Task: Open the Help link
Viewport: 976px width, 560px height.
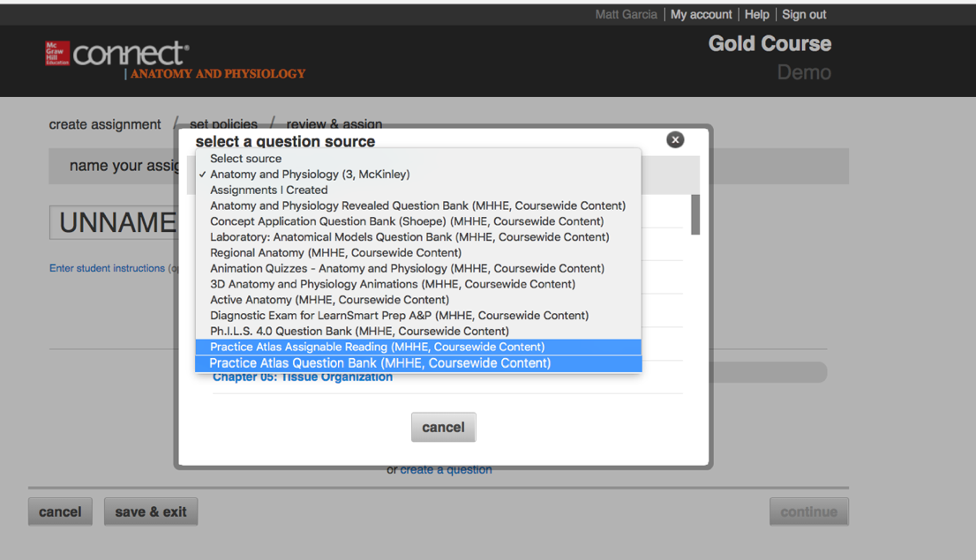Action: tap(757, 14)
